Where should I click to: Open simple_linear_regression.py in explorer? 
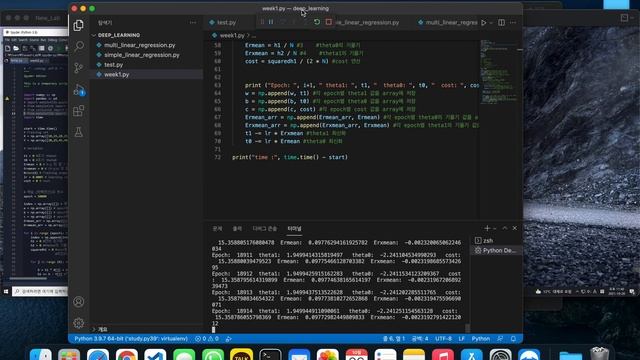(142, 55)
